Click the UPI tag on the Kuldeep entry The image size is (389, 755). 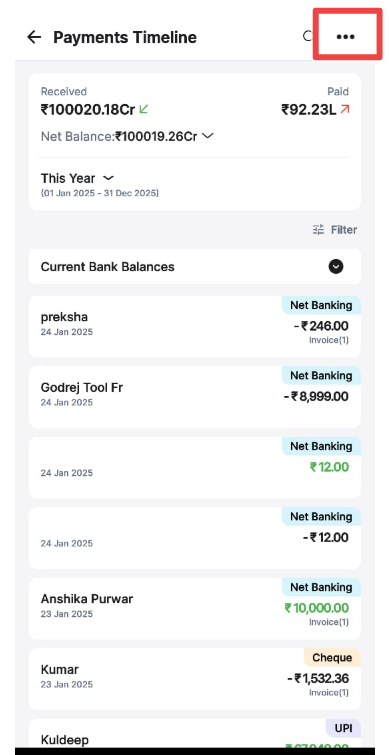343,729
